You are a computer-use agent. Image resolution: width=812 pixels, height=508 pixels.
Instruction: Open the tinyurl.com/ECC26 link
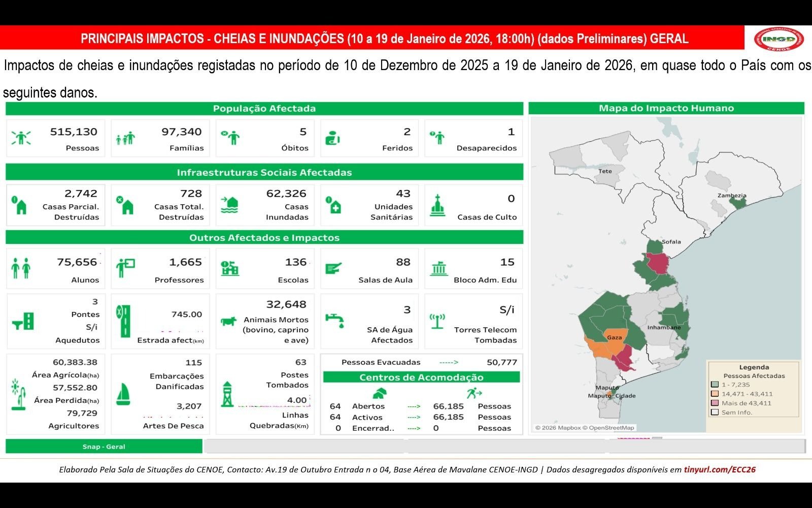720,469
